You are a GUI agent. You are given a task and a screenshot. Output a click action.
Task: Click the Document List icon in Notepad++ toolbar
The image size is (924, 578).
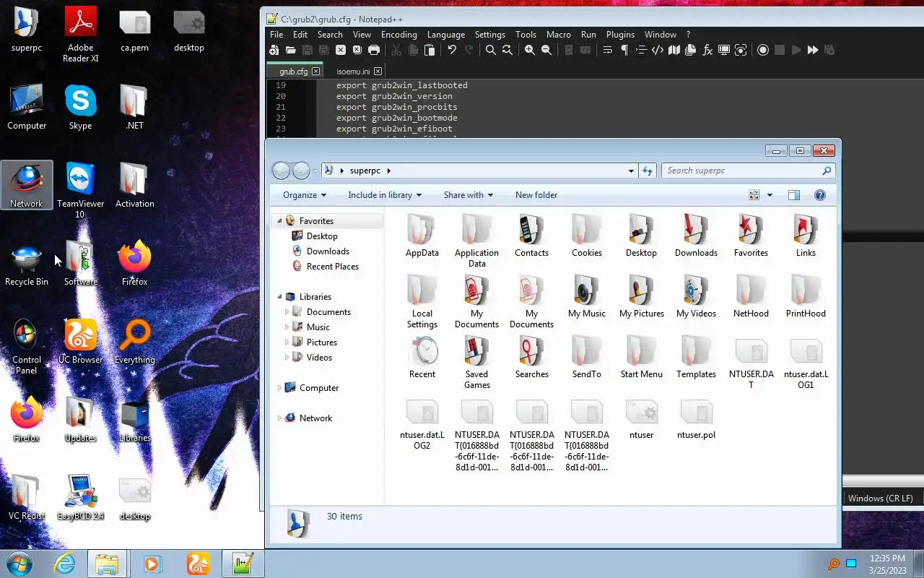click(x=691, y=50)
